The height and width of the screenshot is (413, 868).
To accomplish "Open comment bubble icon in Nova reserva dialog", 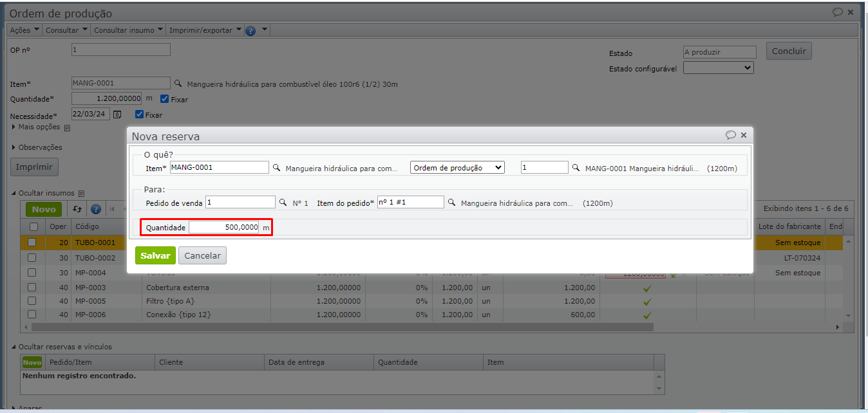I will point(730,135).
